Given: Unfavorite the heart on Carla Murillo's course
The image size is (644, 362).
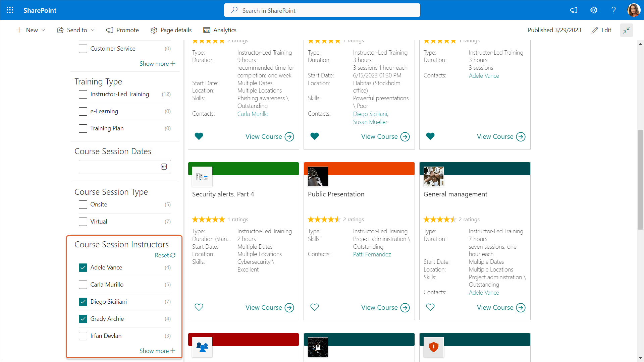Looking at the screenshot, I should pos(199,136).
